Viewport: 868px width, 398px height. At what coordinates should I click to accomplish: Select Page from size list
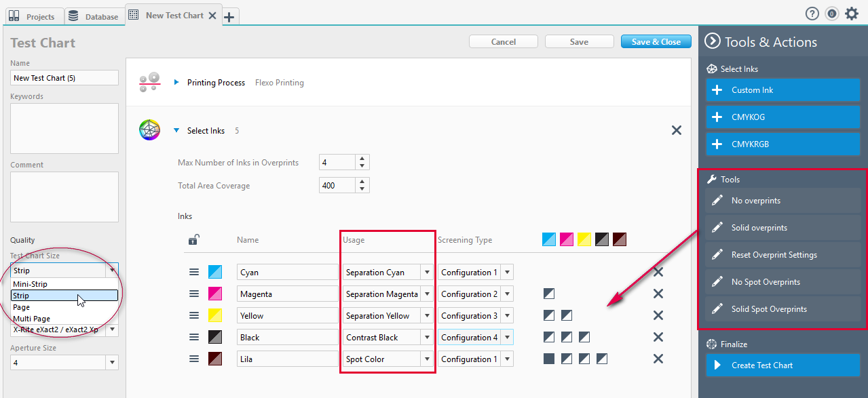click(x=64, y=307)
